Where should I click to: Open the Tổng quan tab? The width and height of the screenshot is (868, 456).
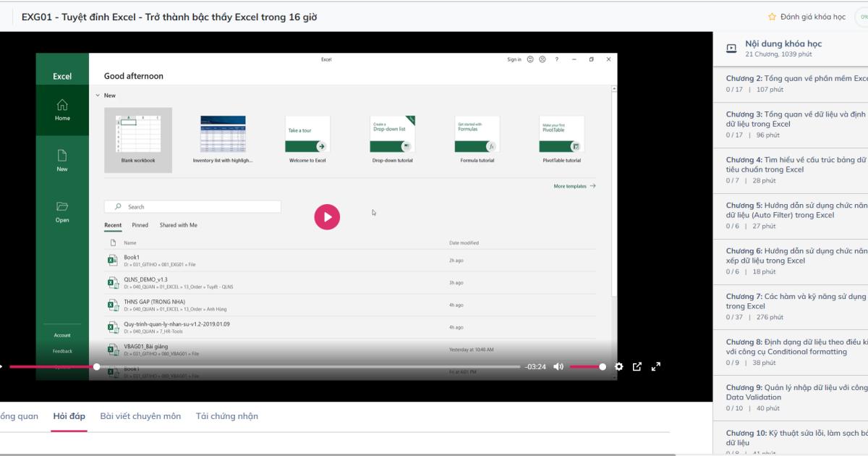tap(19, 416)
